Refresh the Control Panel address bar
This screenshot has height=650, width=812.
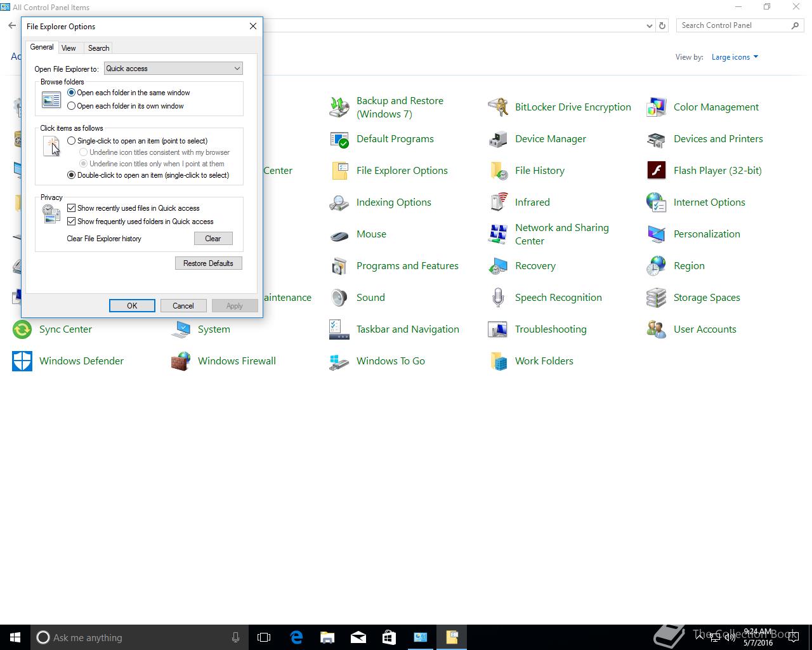click(x=662, y=26)
